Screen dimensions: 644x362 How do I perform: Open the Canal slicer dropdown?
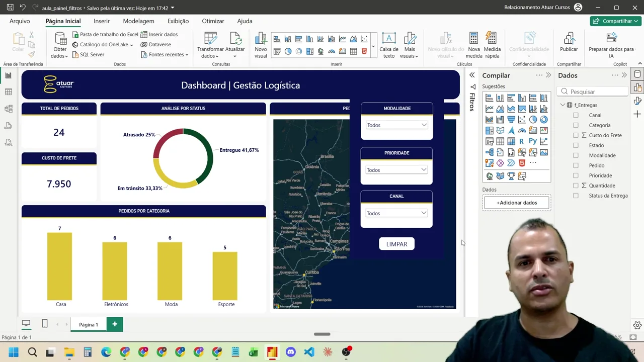(396, 213)
